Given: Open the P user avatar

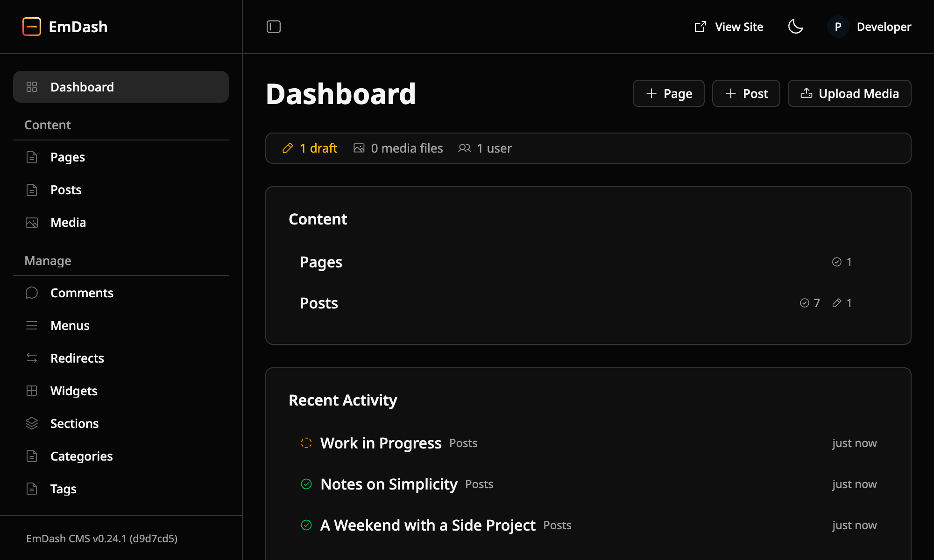Looking at the screenshot, I should [838, 27].
